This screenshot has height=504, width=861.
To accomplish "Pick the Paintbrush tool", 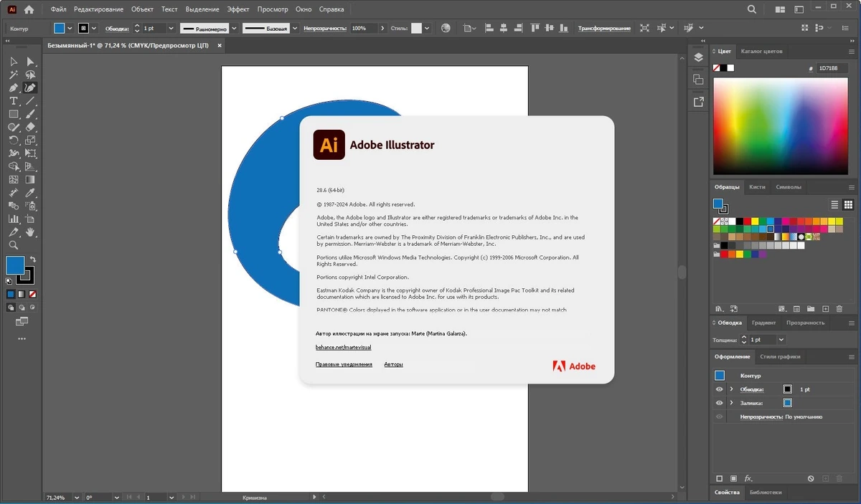I will 30,114.
